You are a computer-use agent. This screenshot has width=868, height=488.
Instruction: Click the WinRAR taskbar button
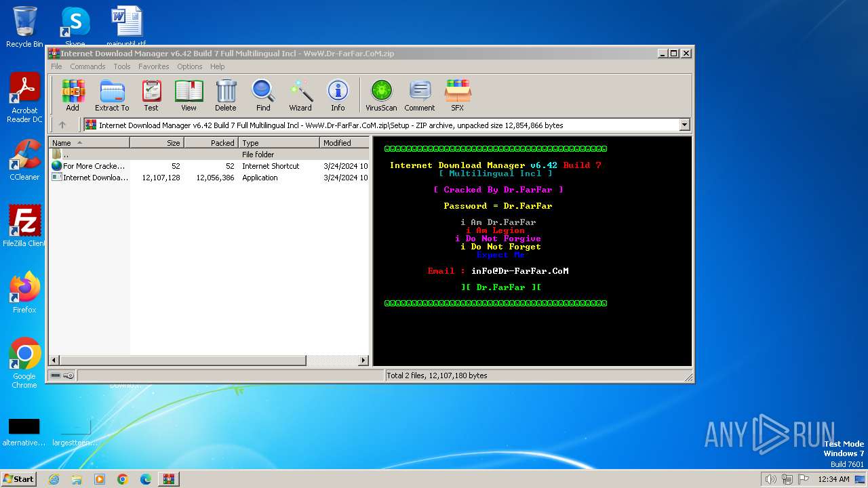[x=169, y=479]
